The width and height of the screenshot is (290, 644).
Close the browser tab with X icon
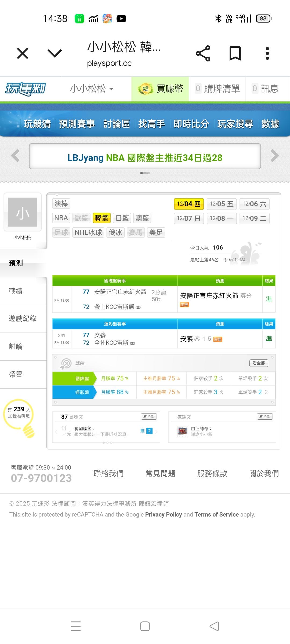23,53
